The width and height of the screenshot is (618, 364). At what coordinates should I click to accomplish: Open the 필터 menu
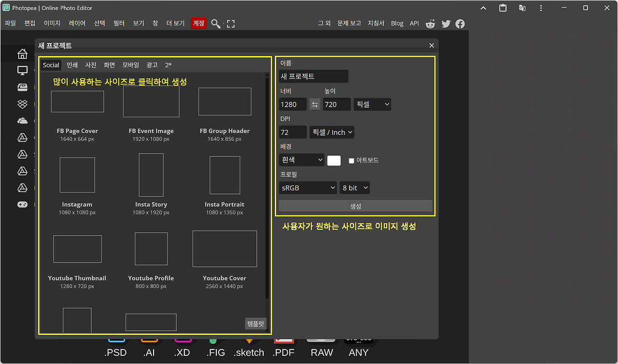pyautogui.click(x=119, y=23)
